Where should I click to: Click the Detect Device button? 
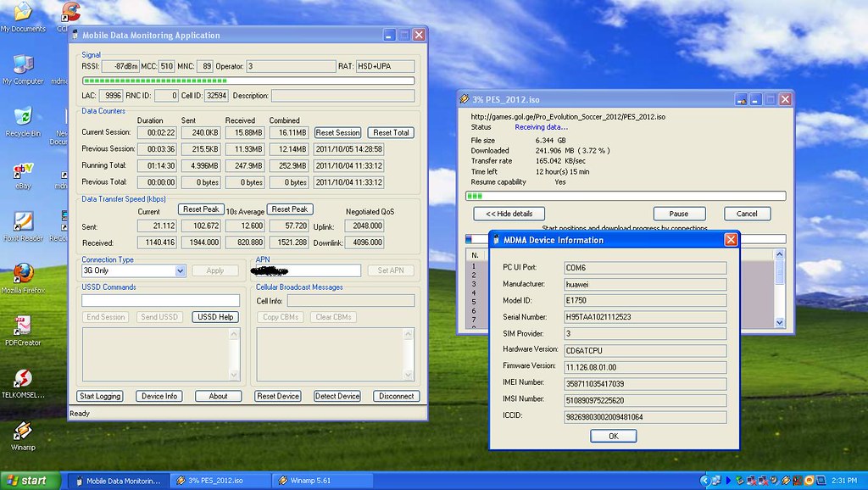pos(337,397)
